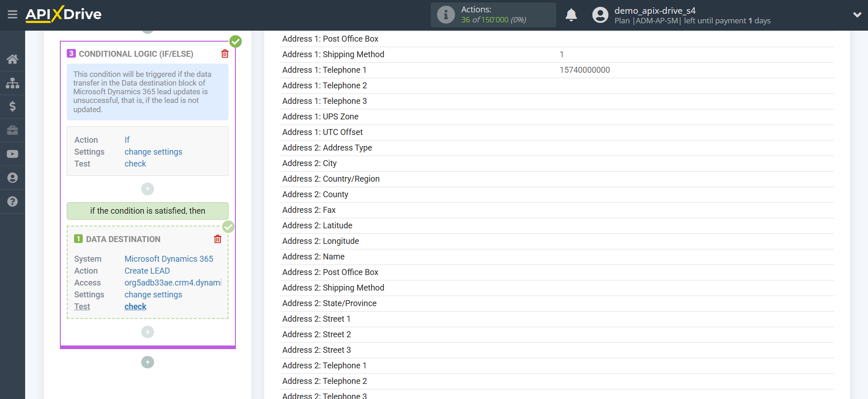This screenshot has width=868, height=399.
Task: Open change settings for Conditional Logic
Action: (x=153, y=152)
